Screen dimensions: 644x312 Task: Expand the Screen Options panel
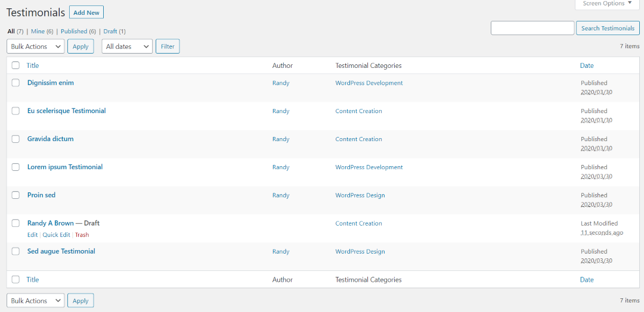607,4
